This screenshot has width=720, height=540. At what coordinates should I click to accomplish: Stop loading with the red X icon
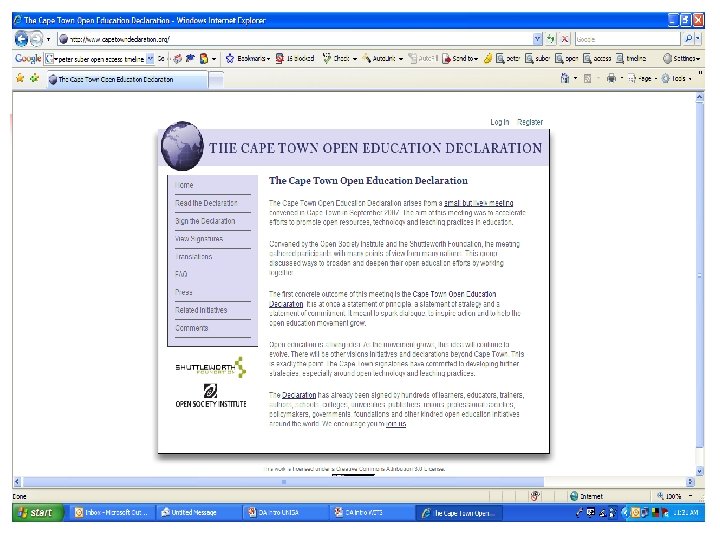click(x=565, y=39)
